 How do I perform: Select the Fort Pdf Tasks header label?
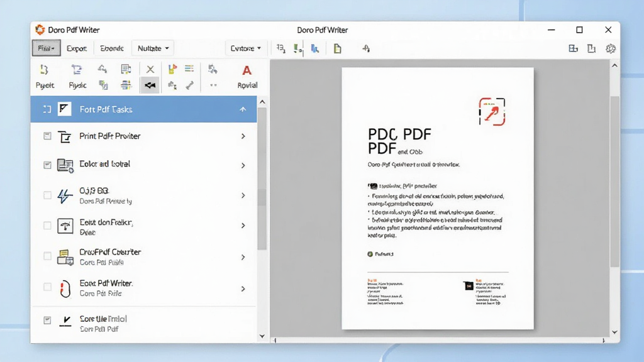(x=106, y=109)
